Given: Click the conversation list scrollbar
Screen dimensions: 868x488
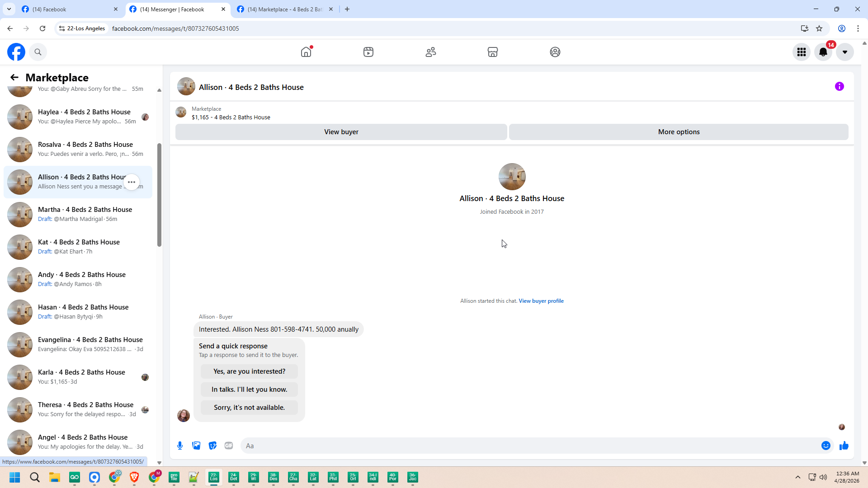Looking at the screenshot, I should click(159, 195).
